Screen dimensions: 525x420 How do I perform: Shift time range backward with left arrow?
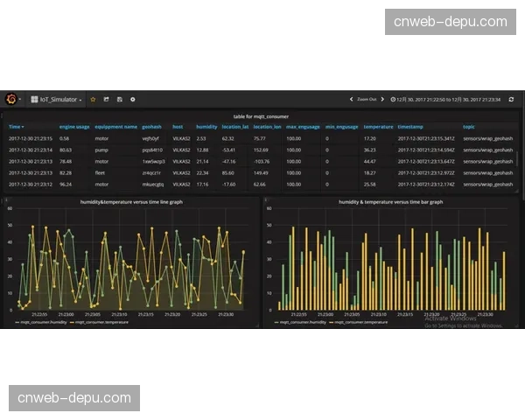click(x=352, y=100)
